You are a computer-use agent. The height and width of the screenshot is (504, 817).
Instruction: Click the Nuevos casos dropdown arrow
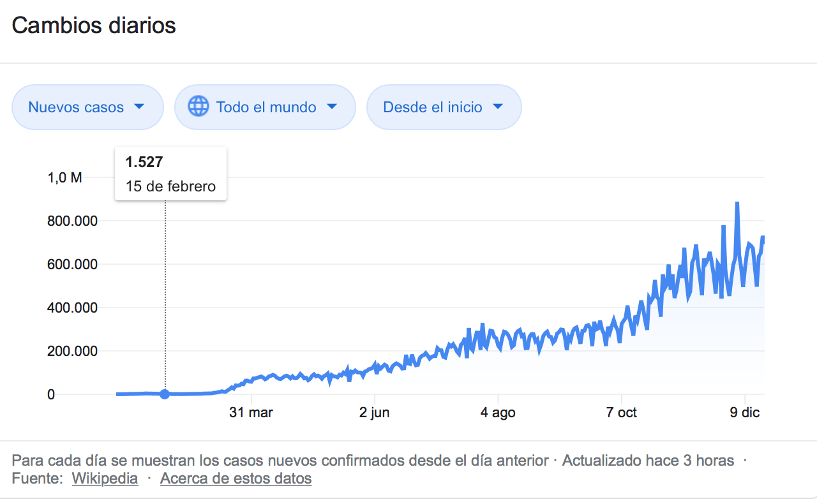[140, 107]
